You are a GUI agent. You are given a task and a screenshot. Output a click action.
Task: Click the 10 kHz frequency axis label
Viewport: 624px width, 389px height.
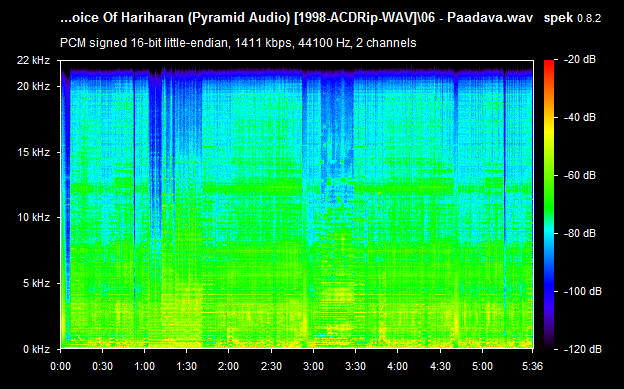tap(33, 217)
